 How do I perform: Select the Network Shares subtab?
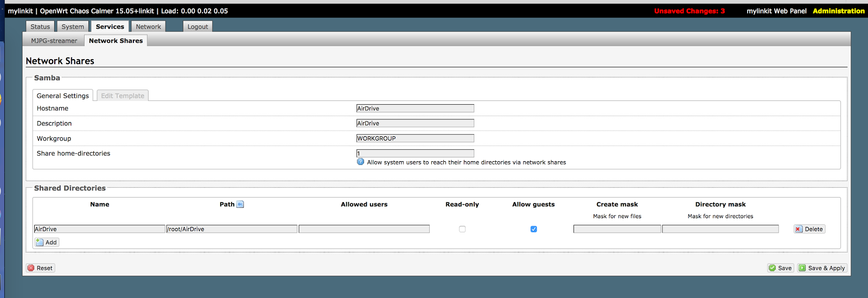[116, 41]
